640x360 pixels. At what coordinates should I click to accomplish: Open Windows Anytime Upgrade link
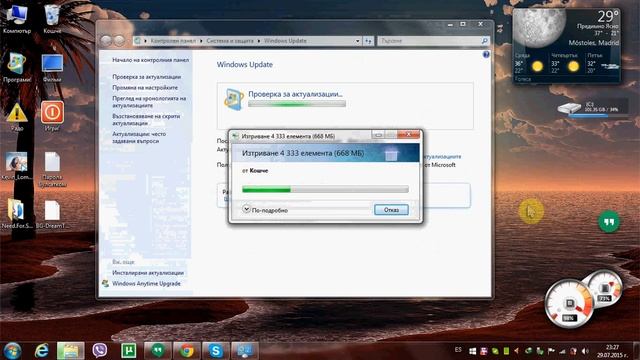146,283
